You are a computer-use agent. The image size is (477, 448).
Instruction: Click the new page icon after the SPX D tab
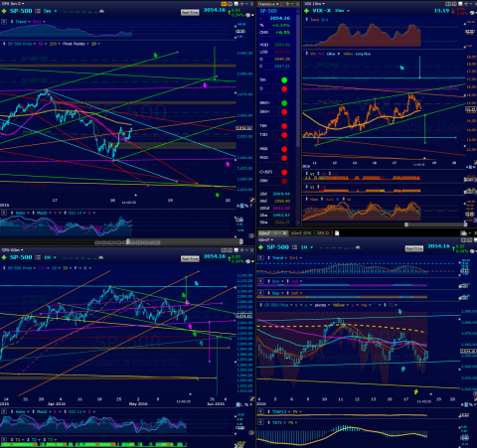click(337, 233)
